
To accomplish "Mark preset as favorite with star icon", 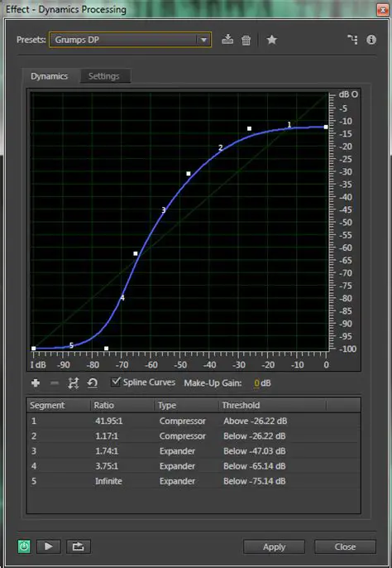I will click(272, 40).
